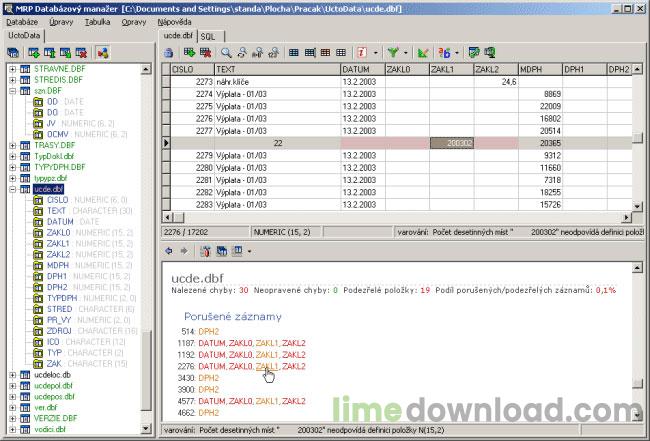Click ZAKL1 link in record 2276
This screenshot has height=441, width=650.
[x=267, y=366]
